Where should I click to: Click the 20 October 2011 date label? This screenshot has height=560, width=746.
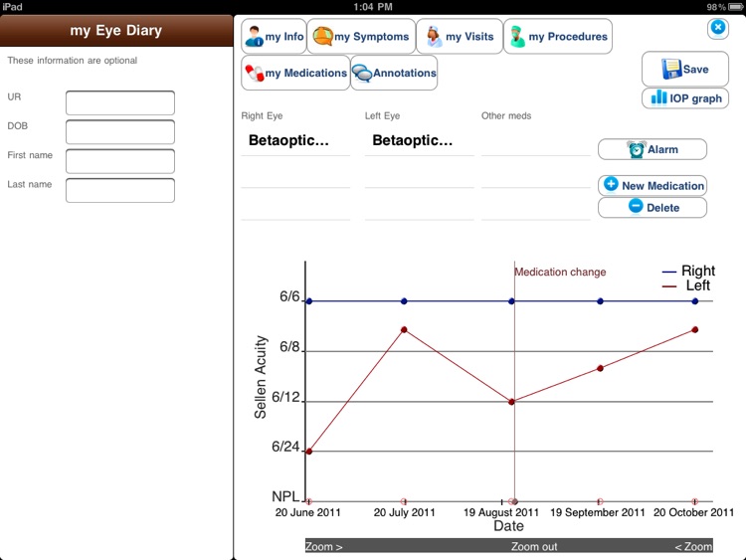click(693, 512)
